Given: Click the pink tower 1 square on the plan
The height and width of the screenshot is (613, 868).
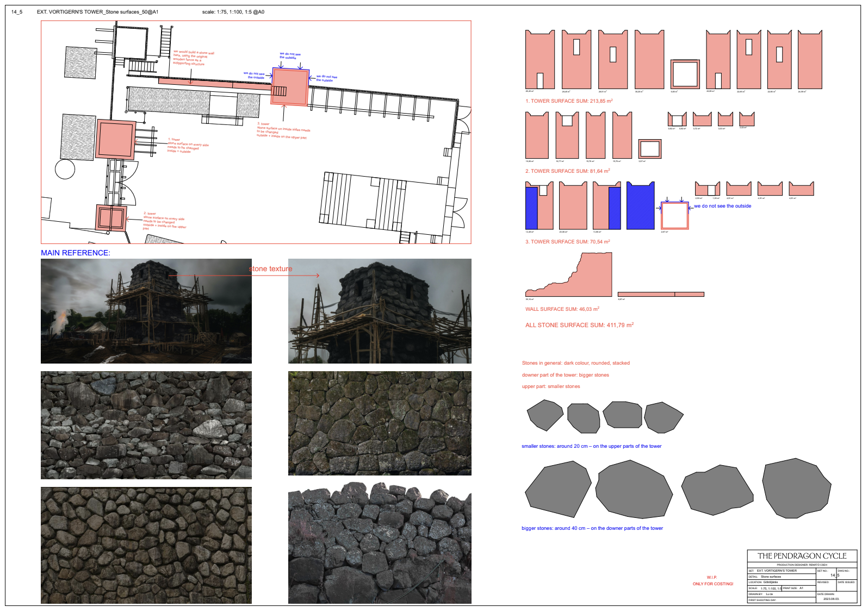Looking at the screenshot, I should (115, 139).
